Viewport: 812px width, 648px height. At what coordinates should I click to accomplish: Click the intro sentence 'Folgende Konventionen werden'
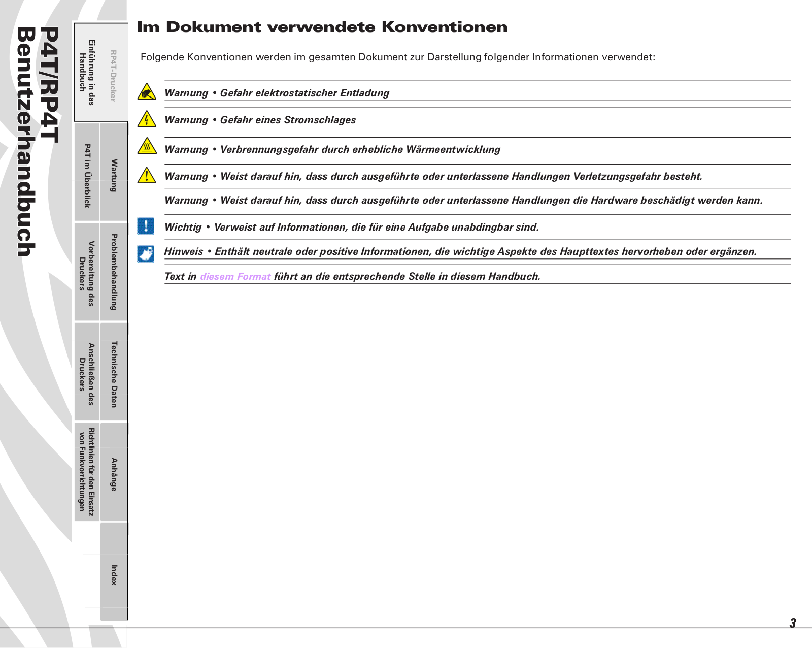[398, 57]
